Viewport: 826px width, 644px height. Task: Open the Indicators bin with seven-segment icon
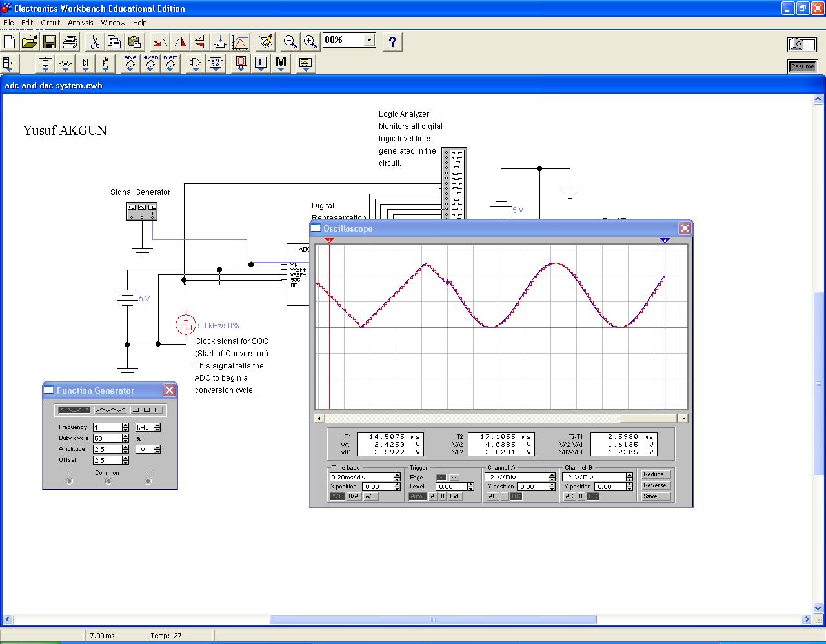pos(241,63)
